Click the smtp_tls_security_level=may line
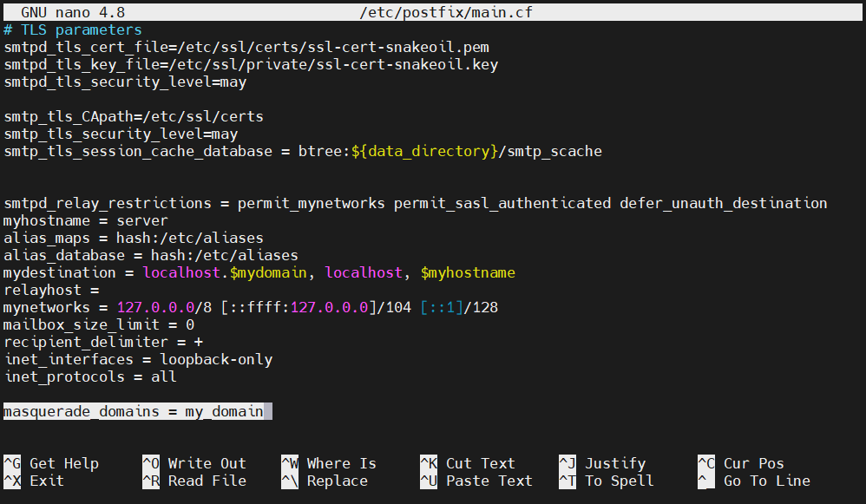Viewport: 866px width, 504px height. [x=121, y=134]
